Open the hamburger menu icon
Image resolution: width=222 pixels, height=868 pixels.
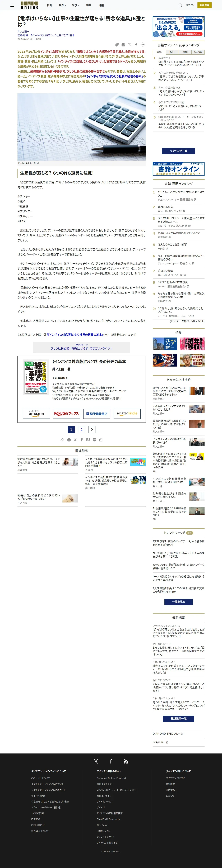click(12, 5)
